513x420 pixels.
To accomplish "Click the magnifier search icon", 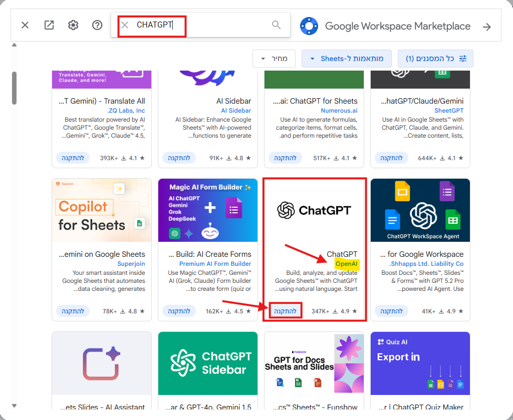I will 277,25.
